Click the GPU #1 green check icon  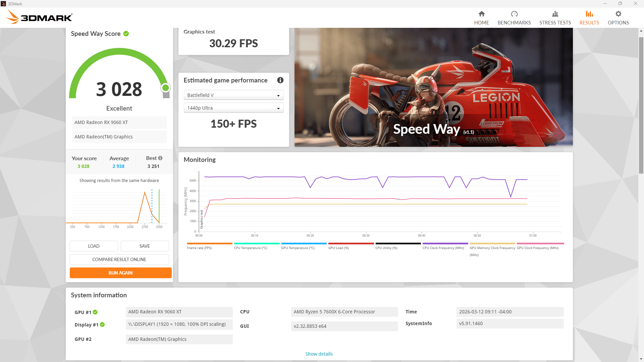pos(95,312)
